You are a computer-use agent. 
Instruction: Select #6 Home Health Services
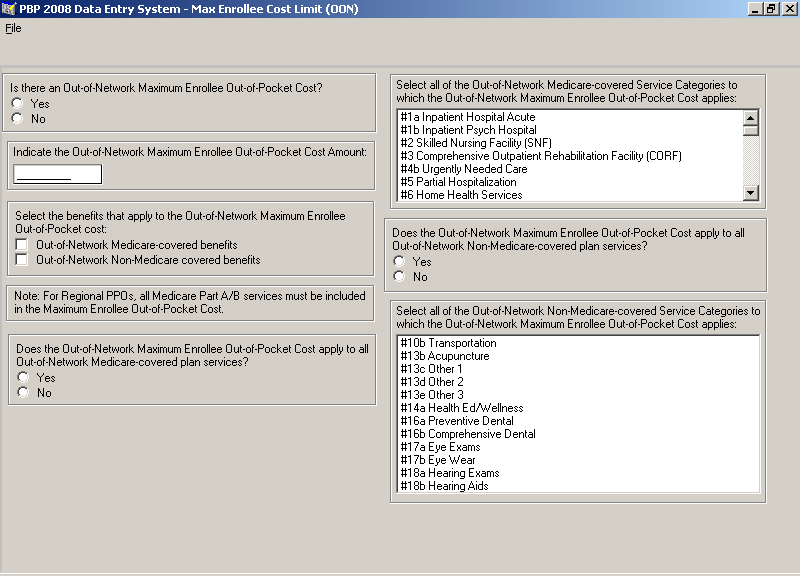[570, 195]
